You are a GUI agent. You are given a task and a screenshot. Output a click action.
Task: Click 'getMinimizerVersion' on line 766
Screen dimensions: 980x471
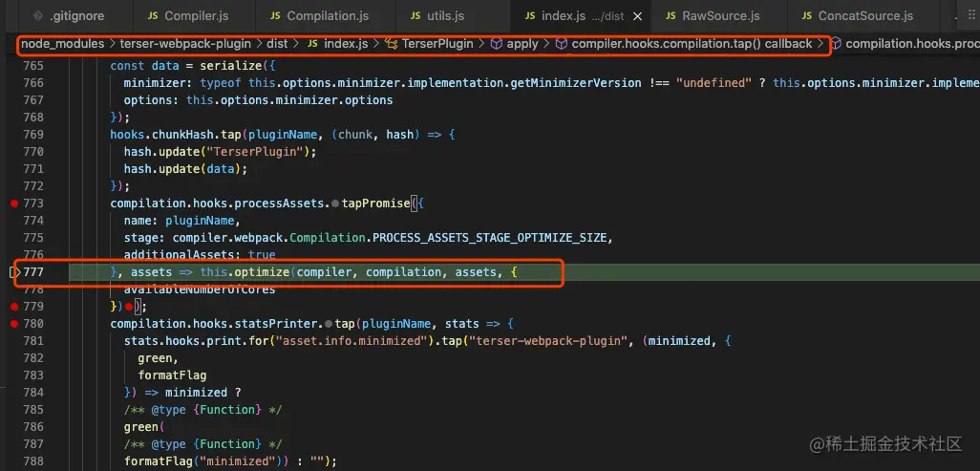(578, 82)
